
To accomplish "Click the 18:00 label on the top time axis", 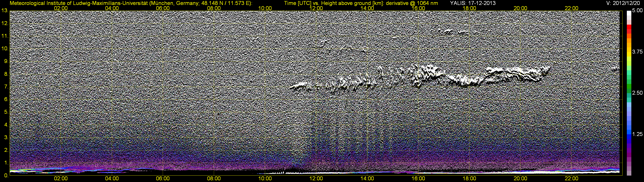I will tap(469, 8).
